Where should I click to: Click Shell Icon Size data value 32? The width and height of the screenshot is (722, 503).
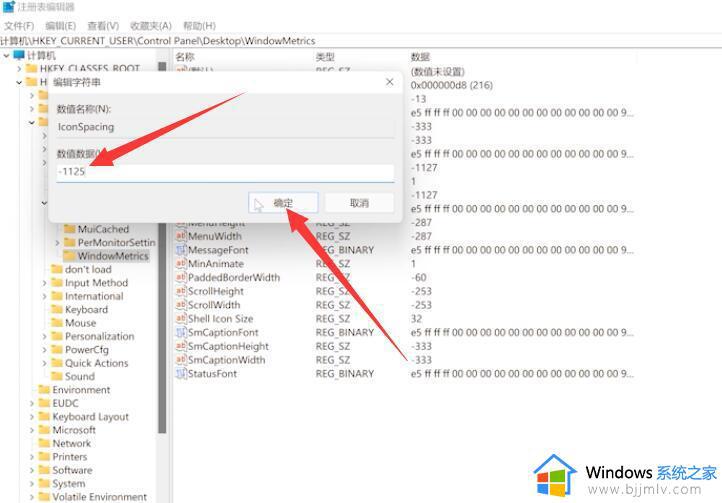[416, 319]
